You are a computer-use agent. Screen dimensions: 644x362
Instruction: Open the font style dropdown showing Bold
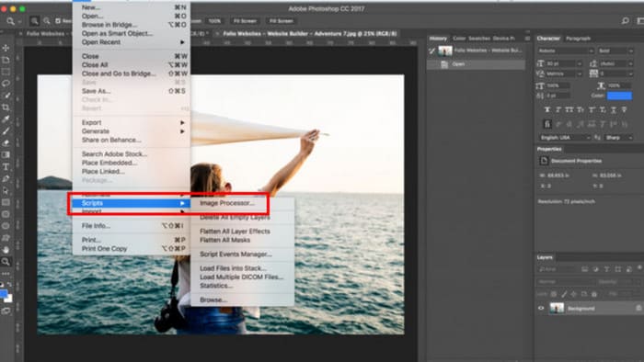615,51
